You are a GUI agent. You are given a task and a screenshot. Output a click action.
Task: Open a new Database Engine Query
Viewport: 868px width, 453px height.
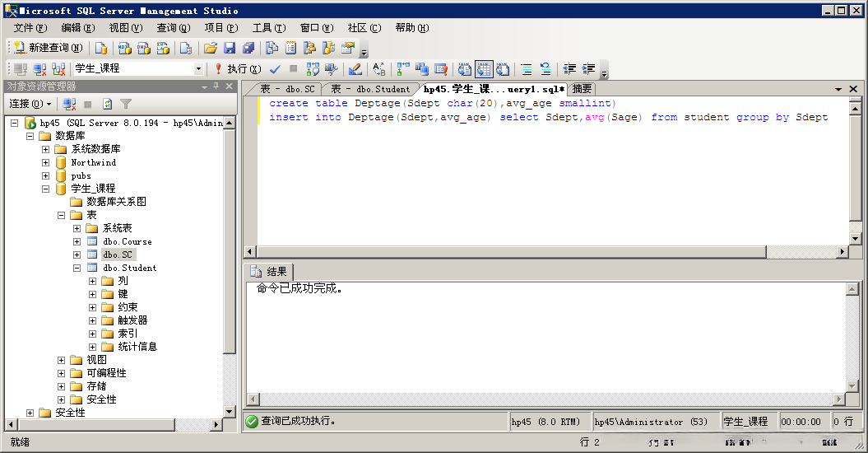(x=100, y=49)
